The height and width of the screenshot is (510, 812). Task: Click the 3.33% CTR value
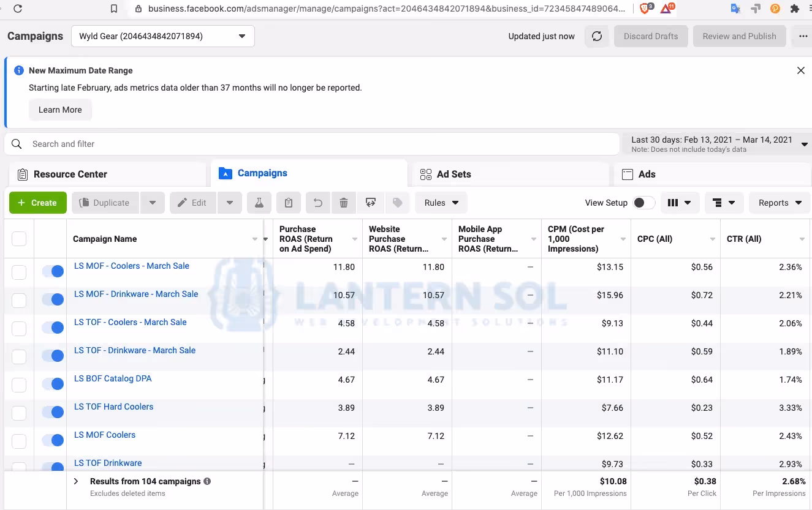pos(790,408)
